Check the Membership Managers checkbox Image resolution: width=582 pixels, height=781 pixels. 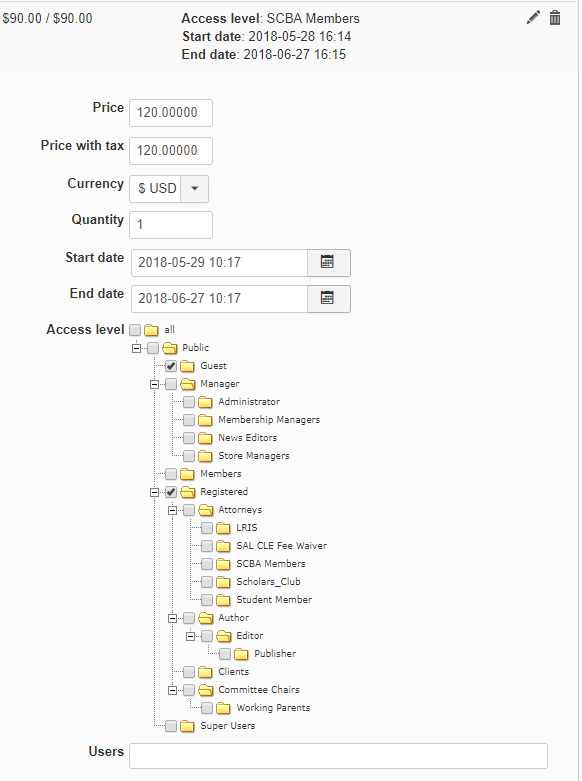[189, 420]
